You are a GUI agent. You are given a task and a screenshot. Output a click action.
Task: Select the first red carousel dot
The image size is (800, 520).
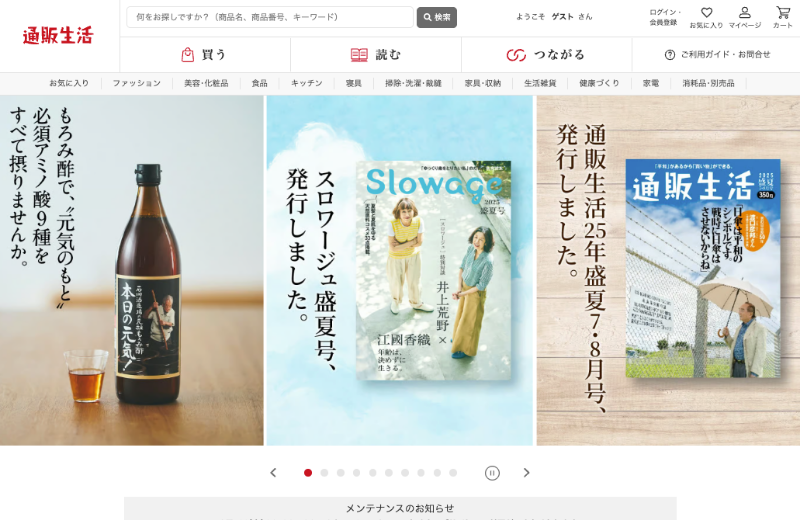tap(308, 473)
